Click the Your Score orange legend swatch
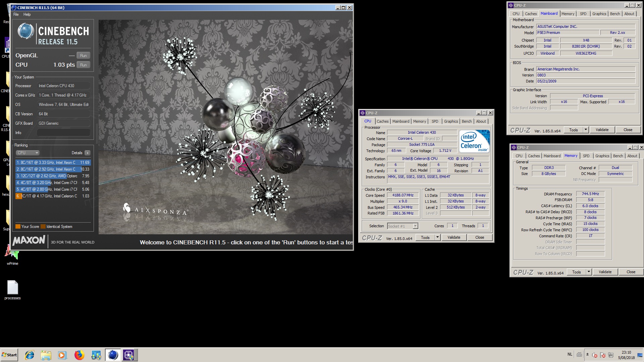The height and width of the screenshot is (362, 644). tap(18, 227)
